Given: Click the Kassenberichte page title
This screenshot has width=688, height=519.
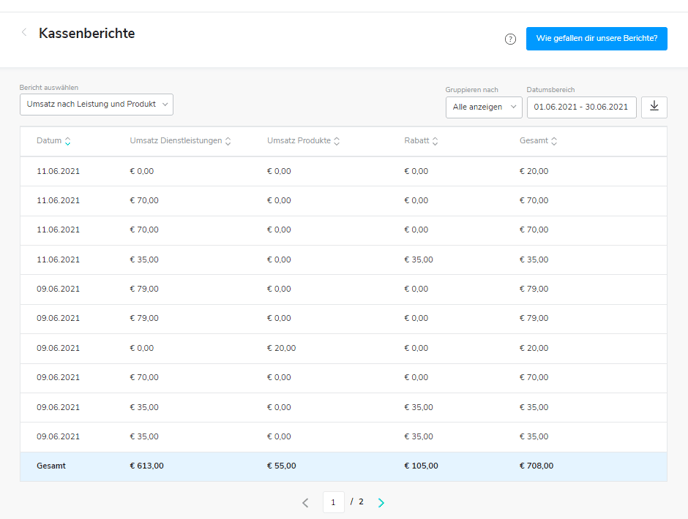Looking at the screenshot, I should (87, 33).
